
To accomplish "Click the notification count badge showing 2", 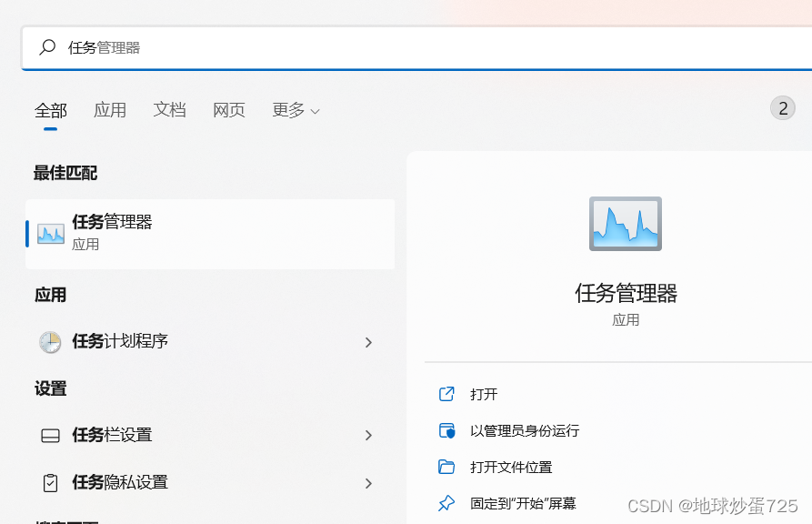I will pyautogui.click(x=783, y=107).
